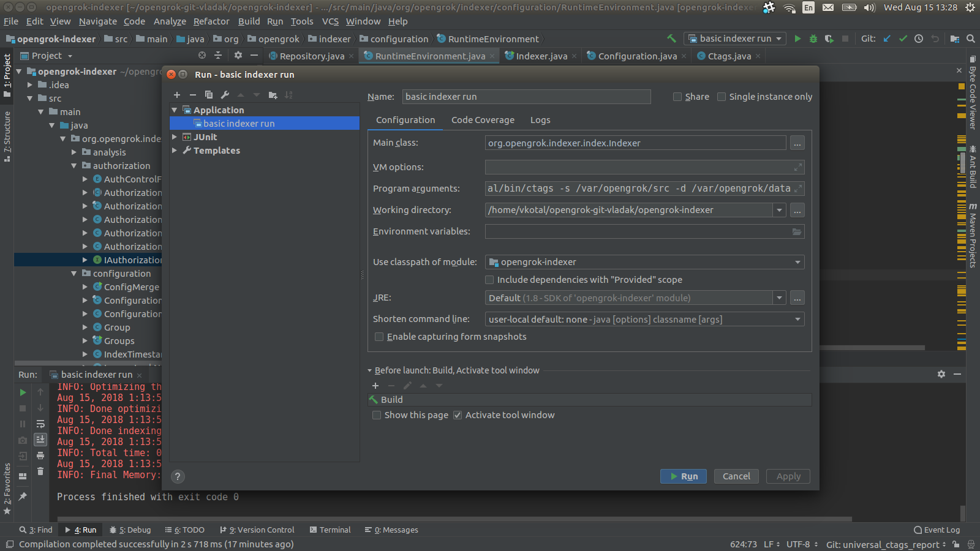Expand the Templates tree node
980x551 pixels.
pyautogui.click(x=175, y=151)
